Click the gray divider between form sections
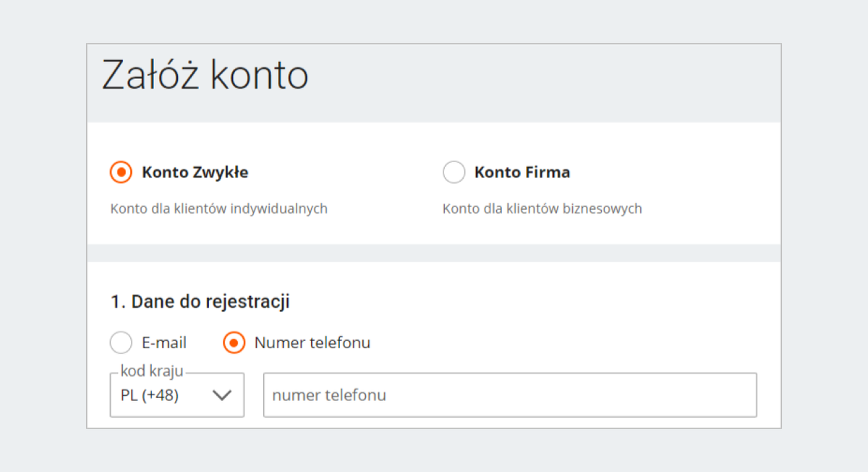Screen dimensions: 868x472 (x=434, y=253)
